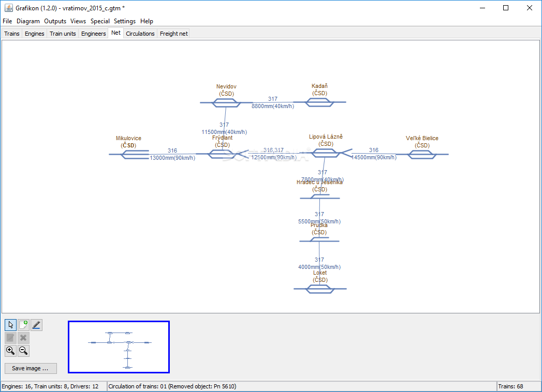Screen dimensions: 542x392
Task: Select the Mikulovice station node
Action: [128, 155]
